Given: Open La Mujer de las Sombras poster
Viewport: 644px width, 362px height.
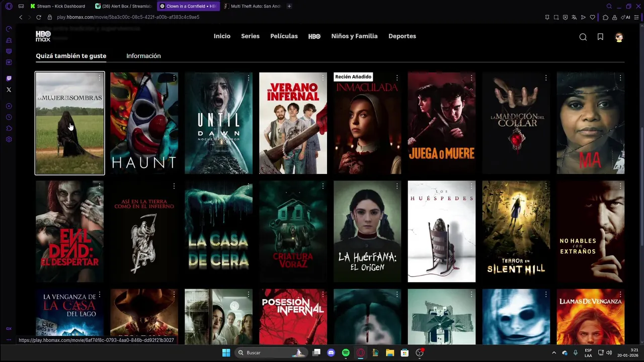Looking at the screenshot, I should click(x=70, y=123).
